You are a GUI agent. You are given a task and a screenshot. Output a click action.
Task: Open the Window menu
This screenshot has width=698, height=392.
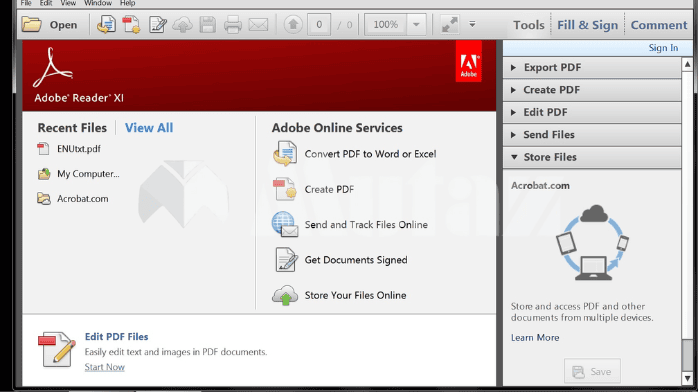pyautogui.click(x=98, y=3)
